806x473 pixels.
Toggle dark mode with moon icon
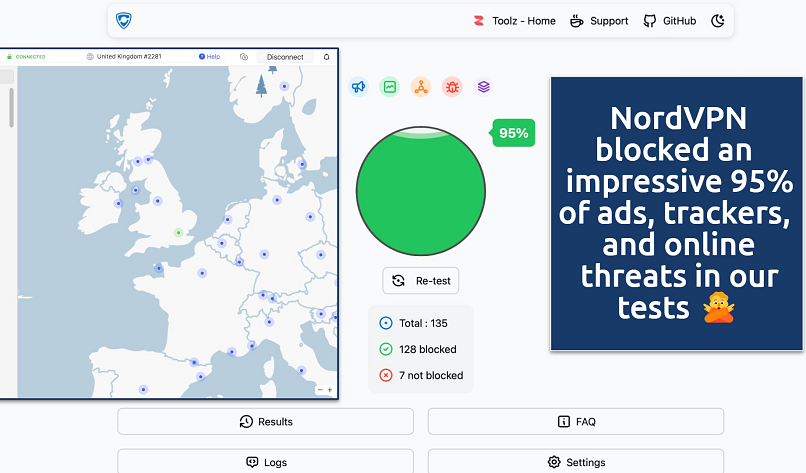click(x=718, y=21)
